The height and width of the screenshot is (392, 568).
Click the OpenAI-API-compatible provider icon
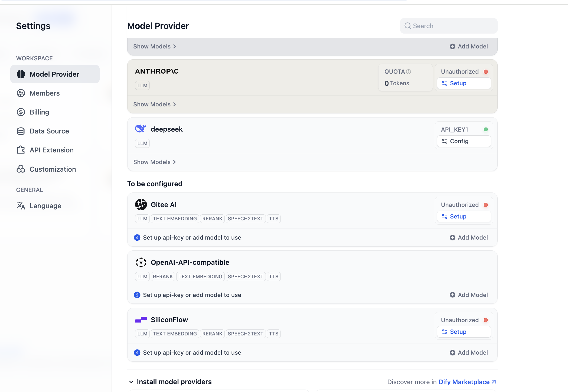[141, 262]
